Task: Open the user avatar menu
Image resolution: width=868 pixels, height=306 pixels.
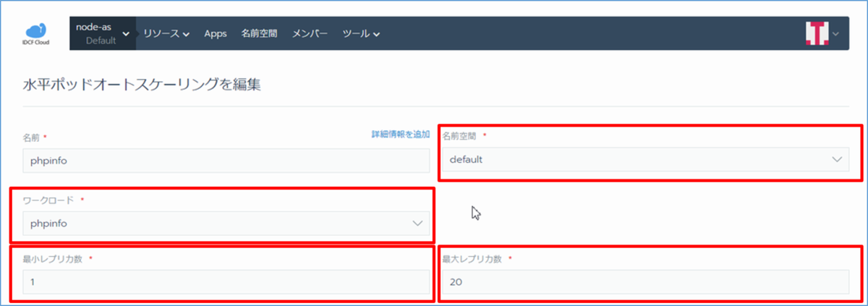Action: point(817,33)
